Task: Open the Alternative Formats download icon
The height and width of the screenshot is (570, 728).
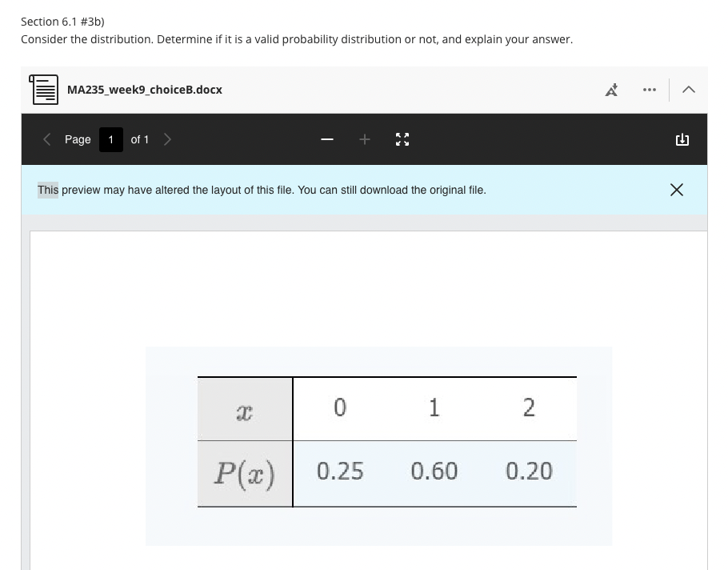Action: (x=612, y=90)
